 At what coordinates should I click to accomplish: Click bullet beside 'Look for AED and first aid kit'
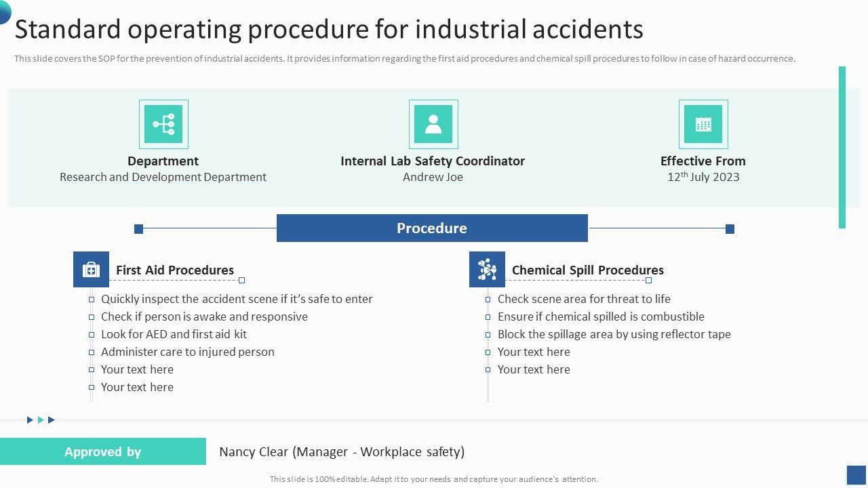point(92,335)
